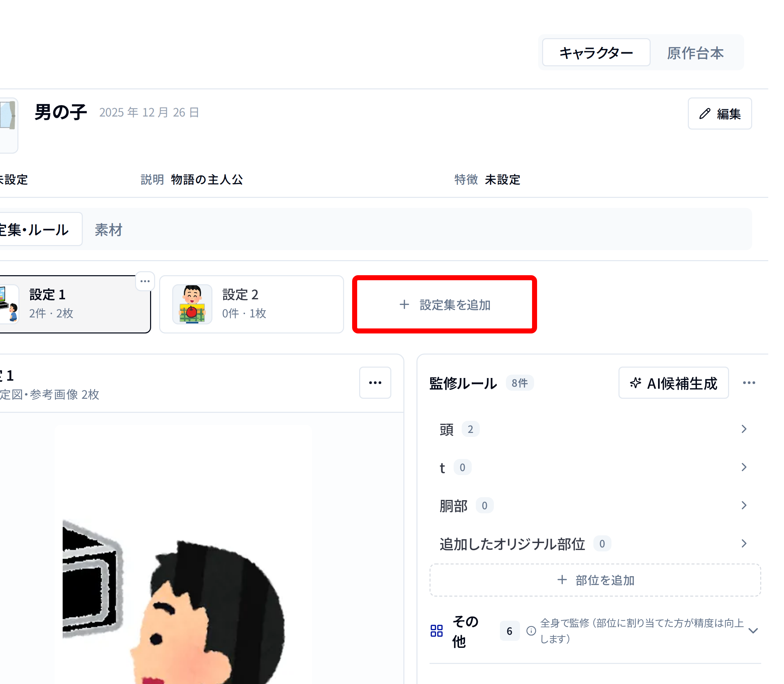
Task: Click the 部位を追加 button
Action: coord(595,580)
